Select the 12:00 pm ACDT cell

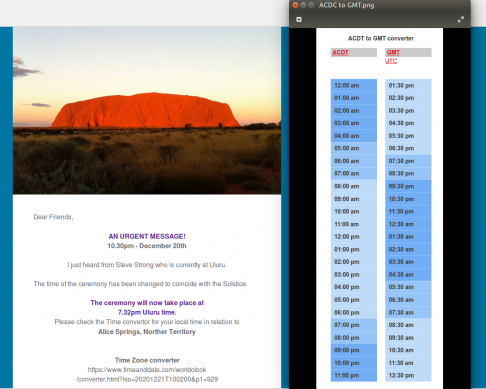pos(354,237)
